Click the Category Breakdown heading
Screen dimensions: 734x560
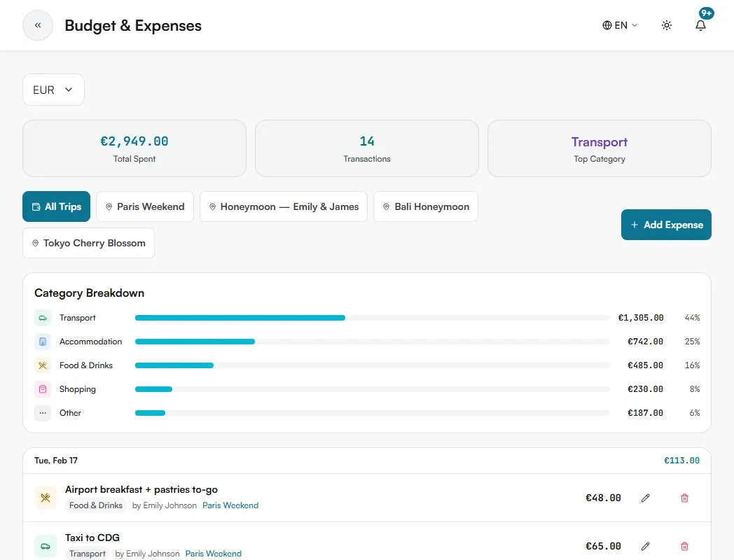tap(90, 293)
